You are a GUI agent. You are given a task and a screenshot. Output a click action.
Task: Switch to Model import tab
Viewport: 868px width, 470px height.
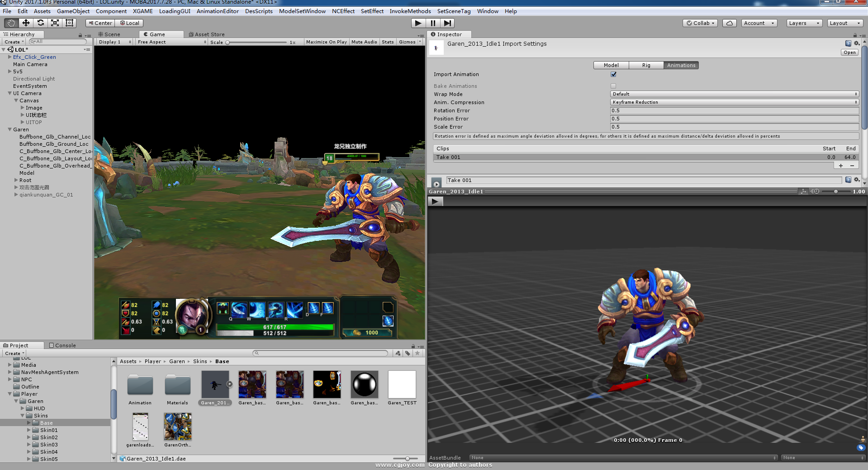pos(611,65)
